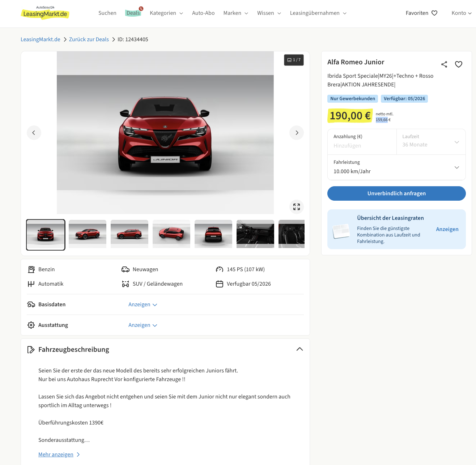Screen dimensions: 476x465
Task: Click the share icon next to Alfa Romeo Junior
Action: point(444,64)
